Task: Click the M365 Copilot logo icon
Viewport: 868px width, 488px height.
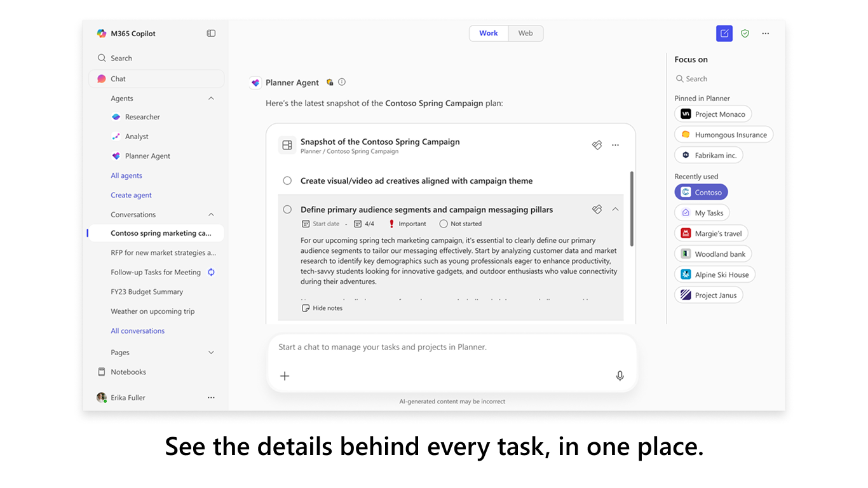Action: point(102,34)
